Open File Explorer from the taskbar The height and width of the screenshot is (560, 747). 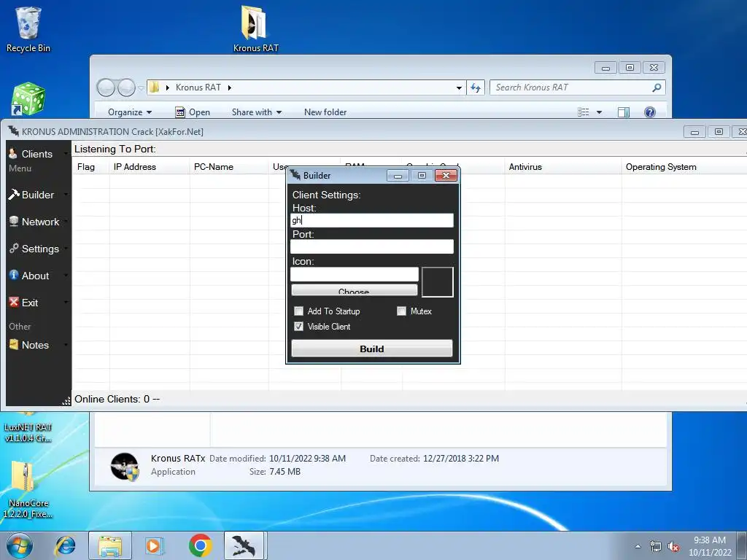tap(110, 545)
